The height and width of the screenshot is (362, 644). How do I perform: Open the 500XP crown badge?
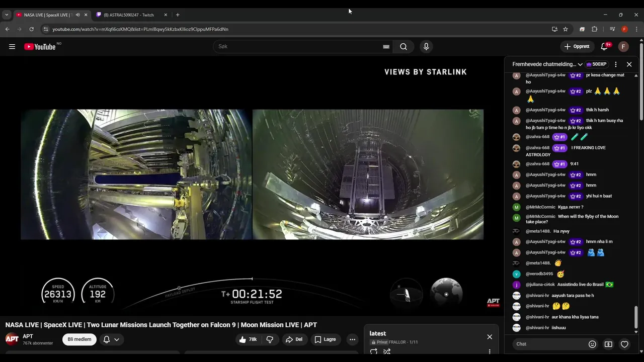pos(596,64)
